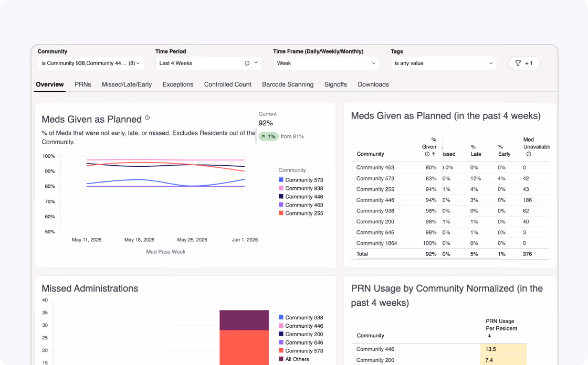
Task: Open the Barcode Scanning tab
Action: pos(288,84)
